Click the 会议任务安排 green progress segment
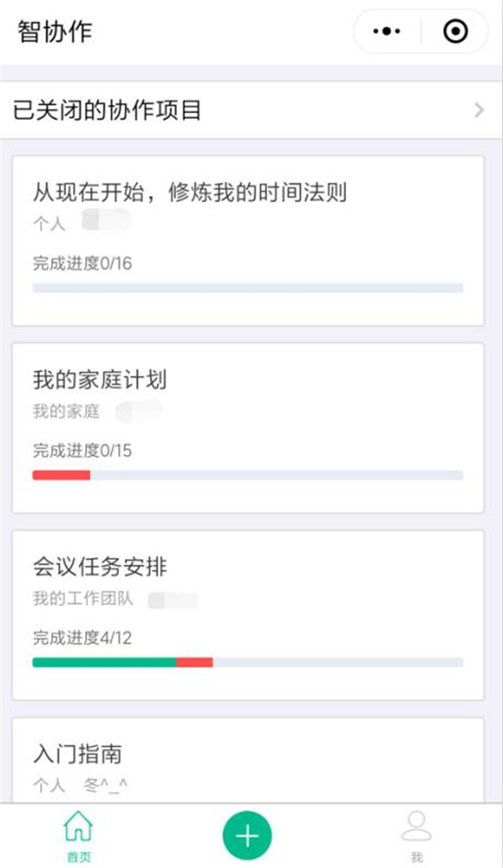Viewport: 503px width, 868px height. pos(104,662)
